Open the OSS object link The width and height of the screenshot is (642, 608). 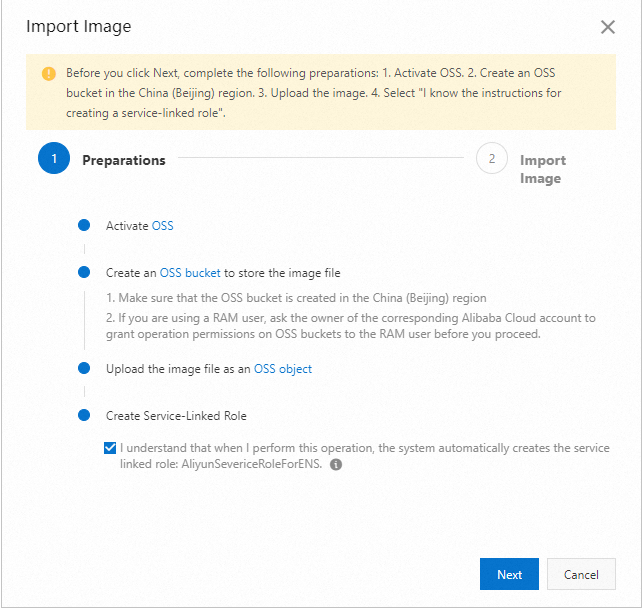point(283,369)
